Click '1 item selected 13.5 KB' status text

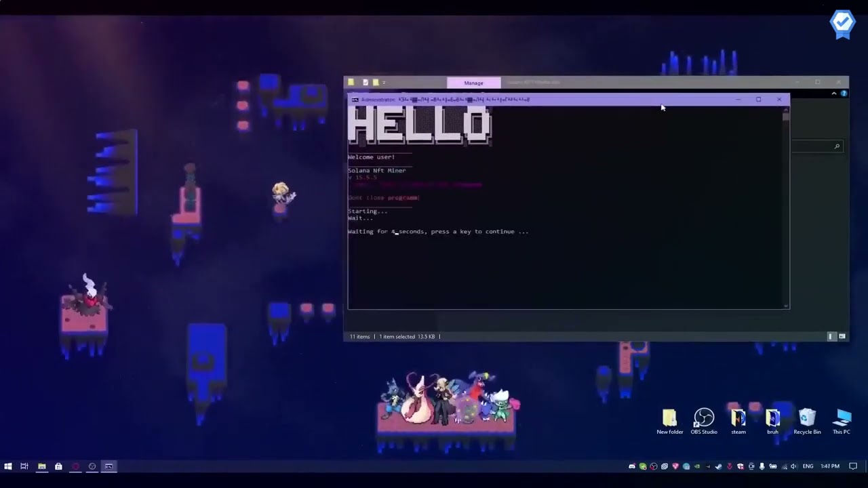point(407,336)
